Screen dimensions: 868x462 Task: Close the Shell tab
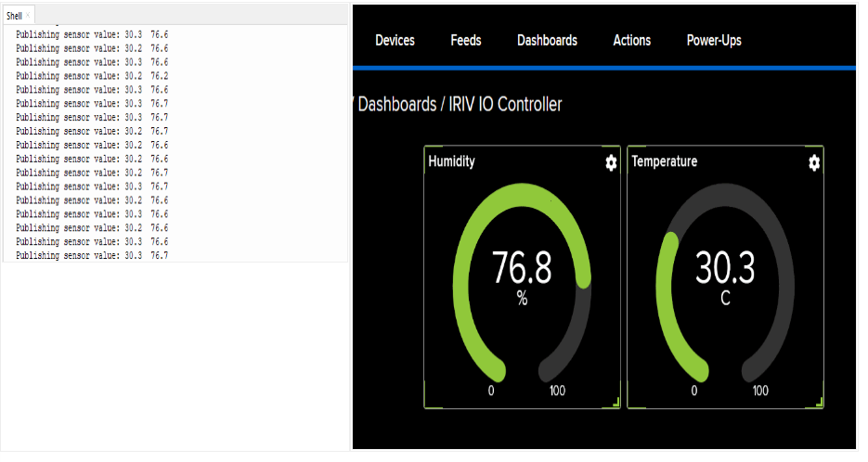pyautogui.click(x=28, y=16)
